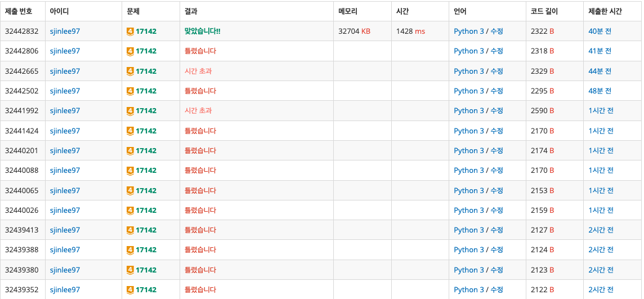Click 틀렸습니다 result in row 32442806
644x299 pixels.
(x=200, y=51)
